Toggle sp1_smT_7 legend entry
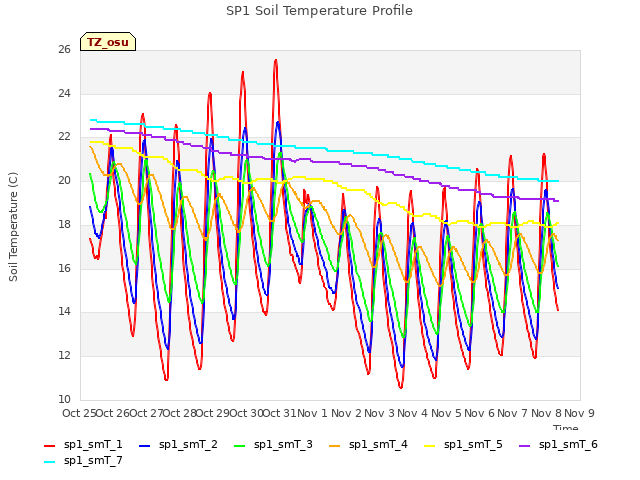Screen dimensions: 640x480 (83, 460)
